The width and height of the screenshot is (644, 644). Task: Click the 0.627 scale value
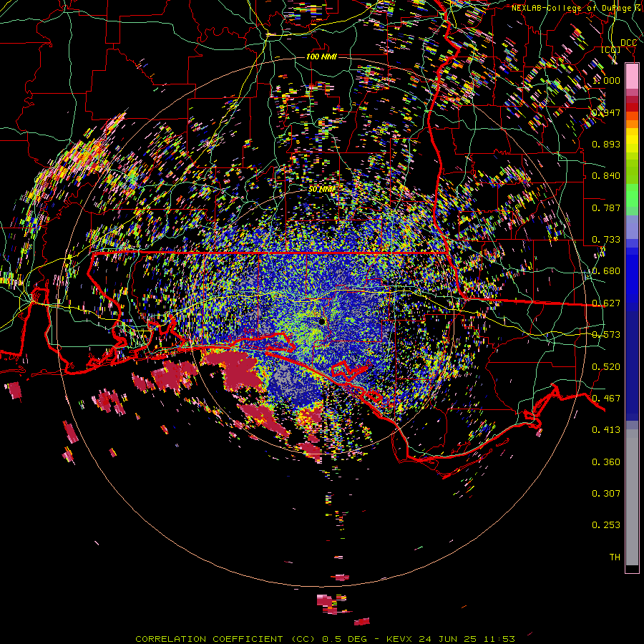(x=606, y=303)
